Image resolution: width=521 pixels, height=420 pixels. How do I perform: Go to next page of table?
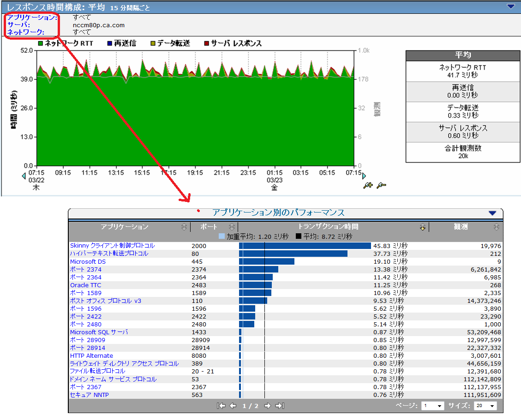click(268, 406)
